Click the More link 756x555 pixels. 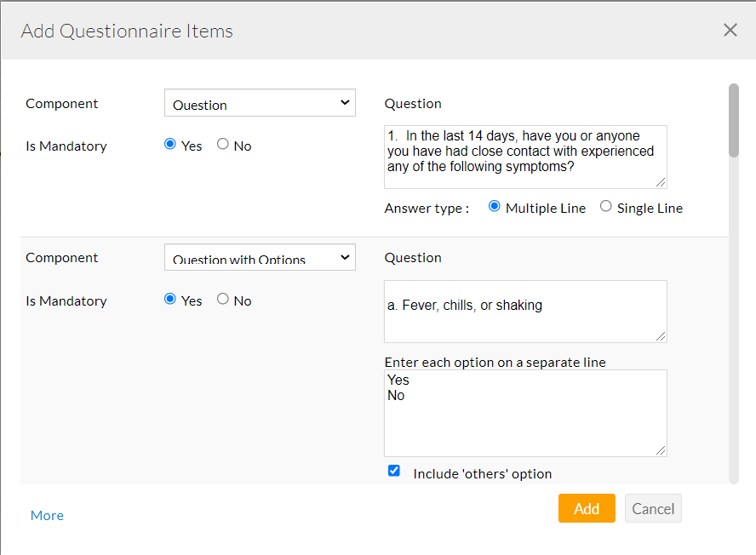47,515
